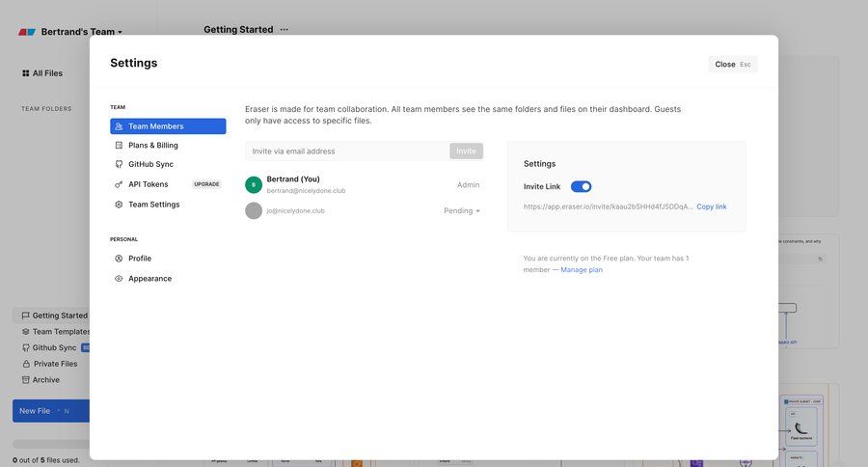Open the Team Members settings section

pyautogui.click(x=168, y=126)
